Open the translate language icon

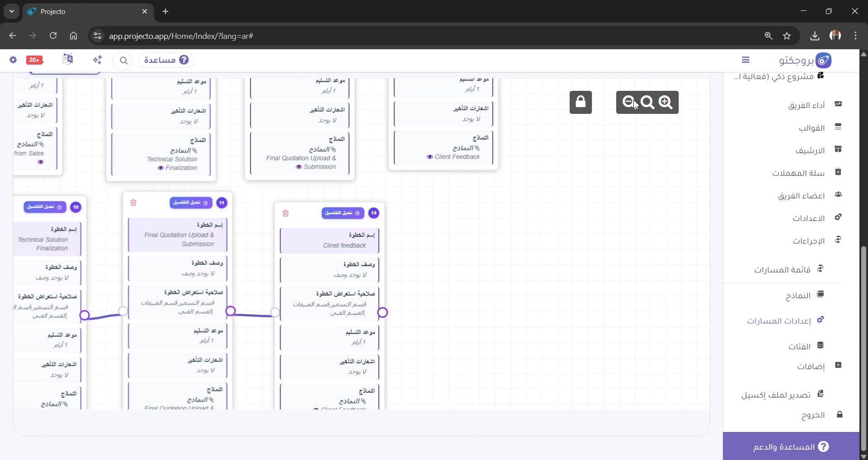coord(68,59)
